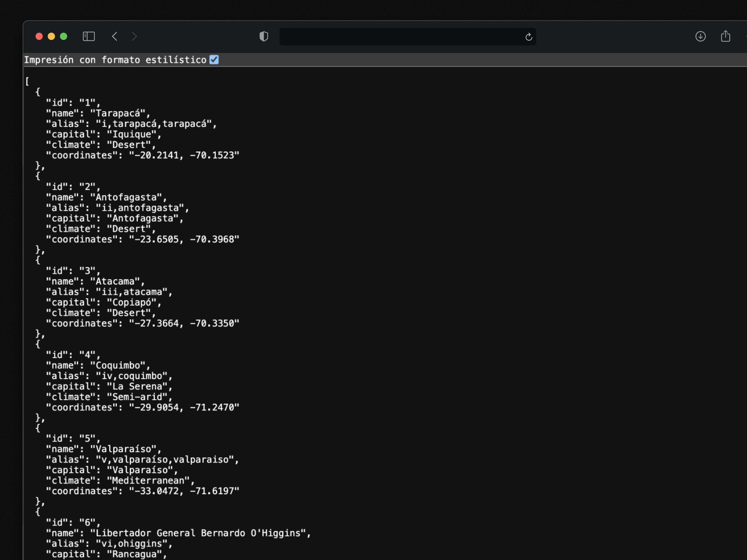Close the window with red button

coord(39,36)
